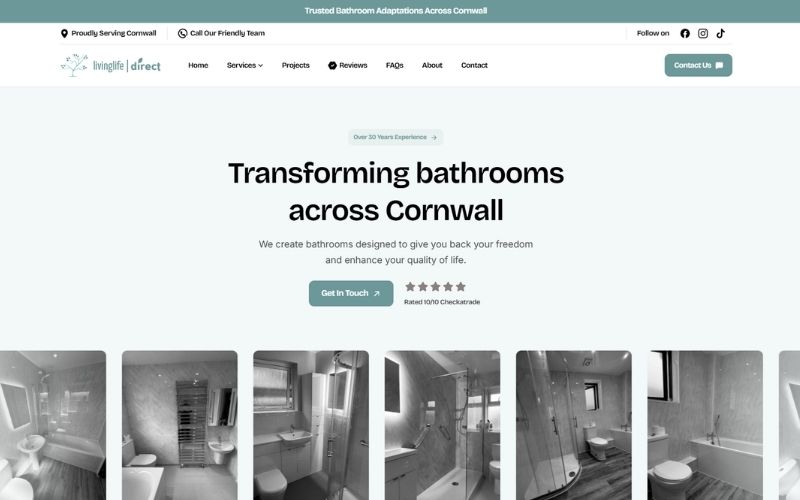This screenshot has height=500, width=800.
Task: Click the verified badge beside Reviews
Action: [x=332, y=65]
